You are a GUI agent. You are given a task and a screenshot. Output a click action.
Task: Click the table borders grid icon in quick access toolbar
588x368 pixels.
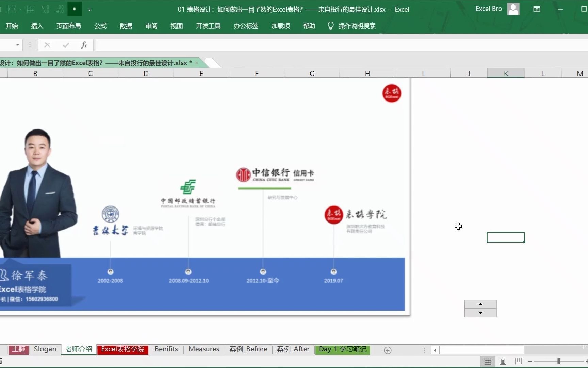pyautogui.click(x=31, y=9)
